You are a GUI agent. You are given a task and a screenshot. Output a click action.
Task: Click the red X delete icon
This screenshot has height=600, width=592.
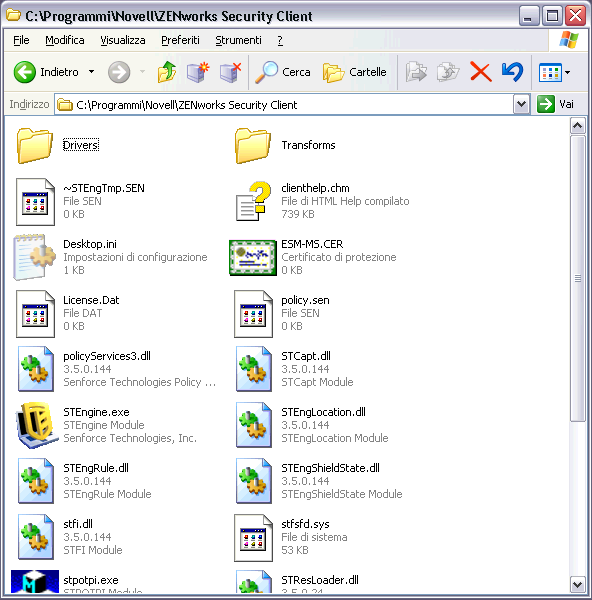coord(481,72)
